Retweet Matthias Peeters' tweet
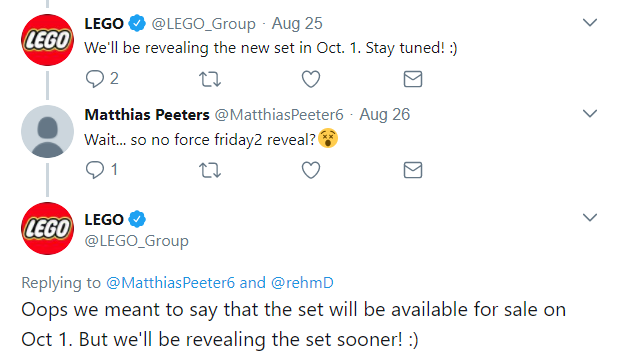This screenshot has width=642, height=363. click(x=210, y=170)
